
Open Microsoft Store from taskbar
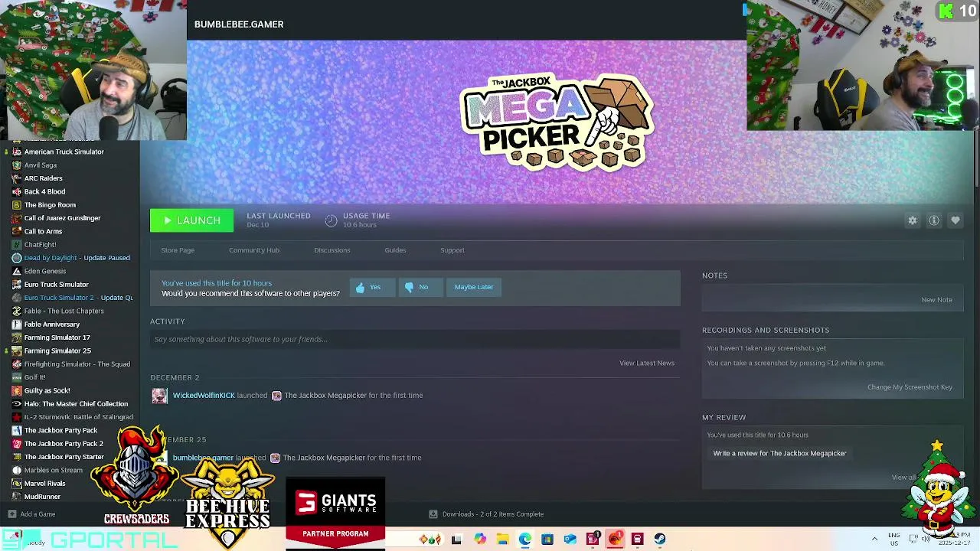(x=547, y=540)
